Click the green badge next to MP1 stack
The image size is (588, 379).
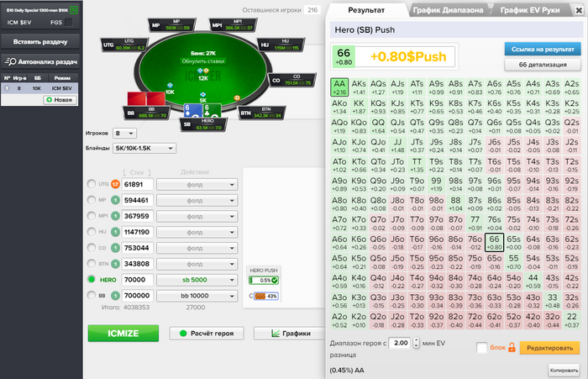click(x=115, y=216)
